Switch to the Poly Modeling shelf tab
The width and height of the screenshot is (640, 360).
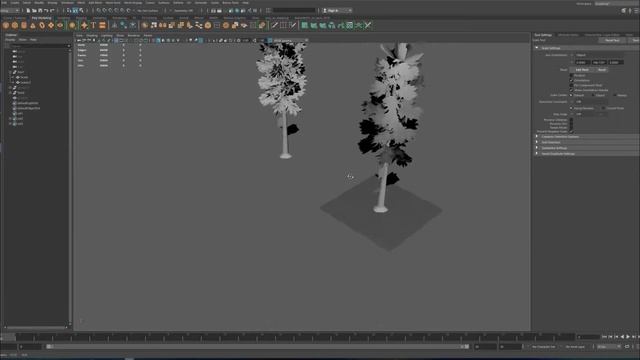[x=42, y=18]
